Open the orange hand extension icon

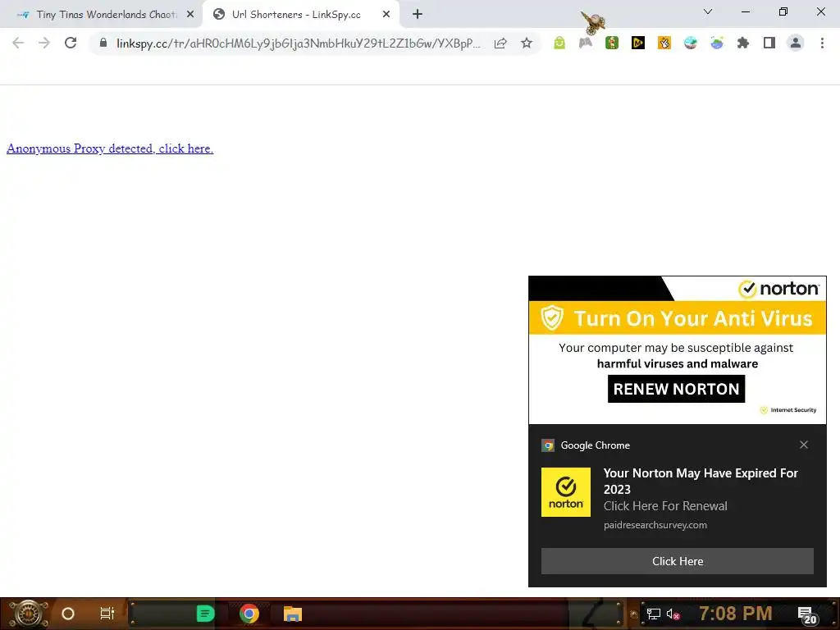point(664,43)
